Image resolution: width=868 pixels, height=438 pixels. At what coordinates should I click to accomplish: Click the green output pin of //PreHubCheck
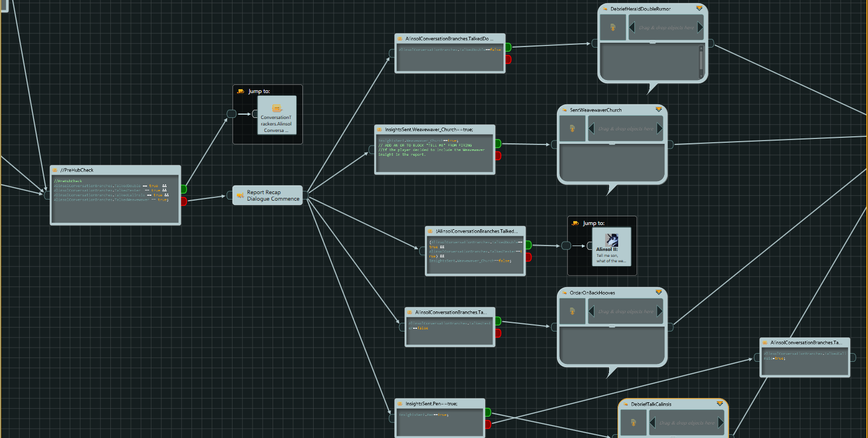click(184, 189)
